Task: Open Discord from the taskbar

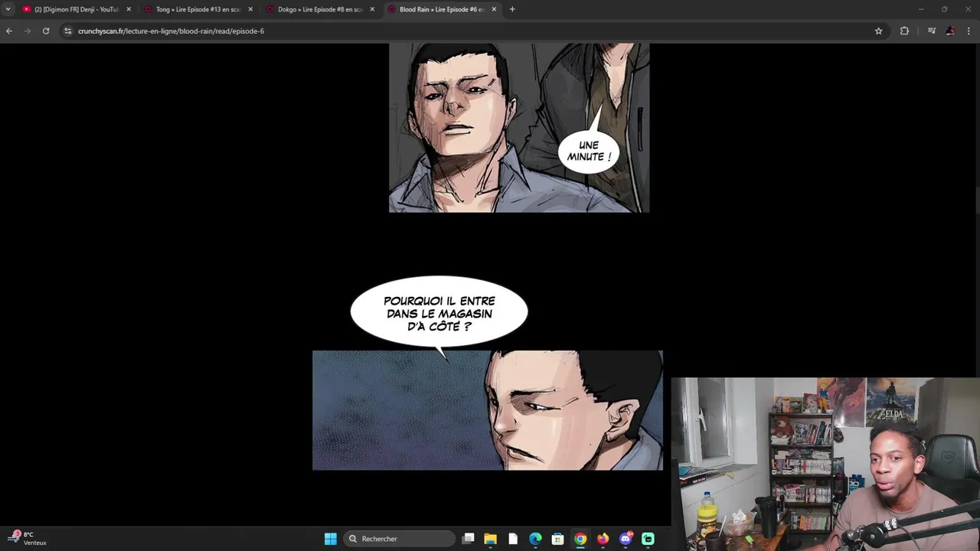Action: coord(626,539)
